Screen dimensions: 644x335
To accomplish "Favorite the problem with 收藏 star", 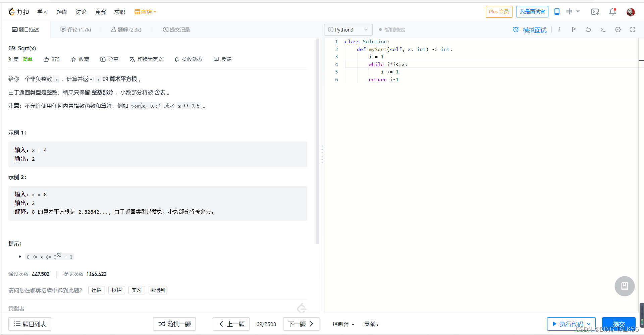I will click(80, 59).
